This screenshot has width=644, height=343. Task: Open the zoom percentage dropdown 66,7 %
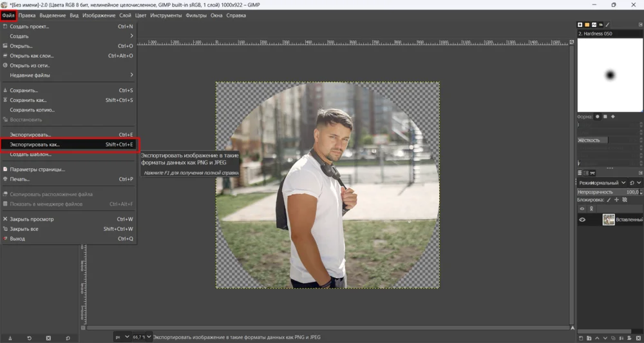pyautogui.click(x=142, y=337)
